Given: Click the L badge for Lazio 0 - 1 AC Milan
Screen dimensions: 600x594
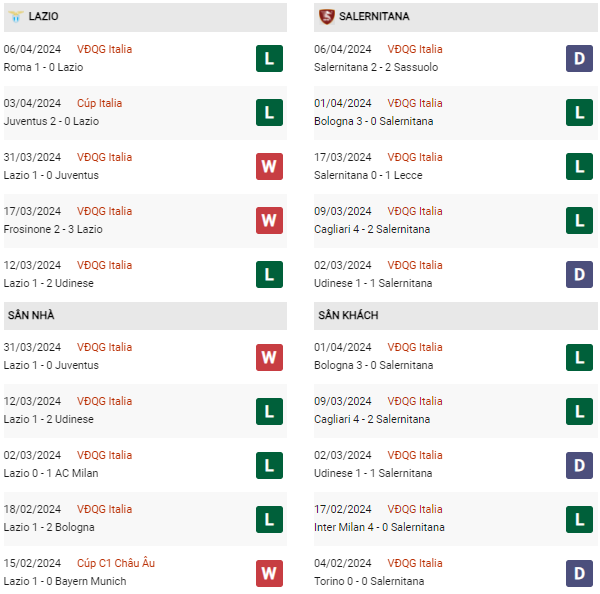Looking at the screenshot, I should (x=269, y=464).
